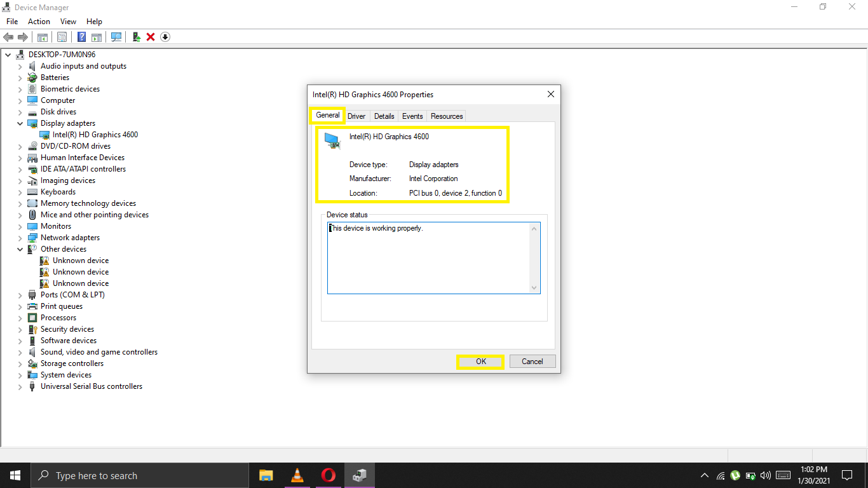Expand the Sound, video and game controllers category
This screenshot has width=868, height=488.
(20, 352)
